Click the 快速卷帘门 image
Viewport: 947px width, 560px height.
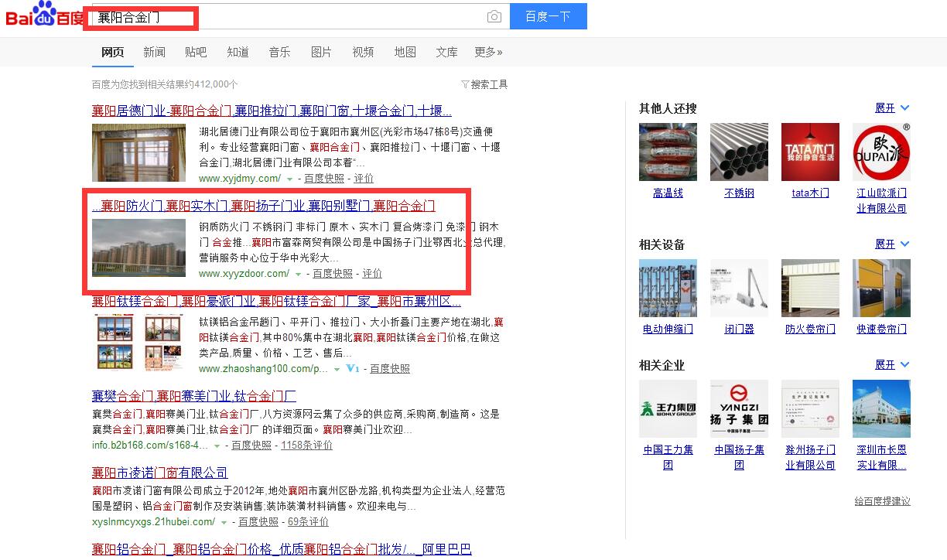coord(881,288)
